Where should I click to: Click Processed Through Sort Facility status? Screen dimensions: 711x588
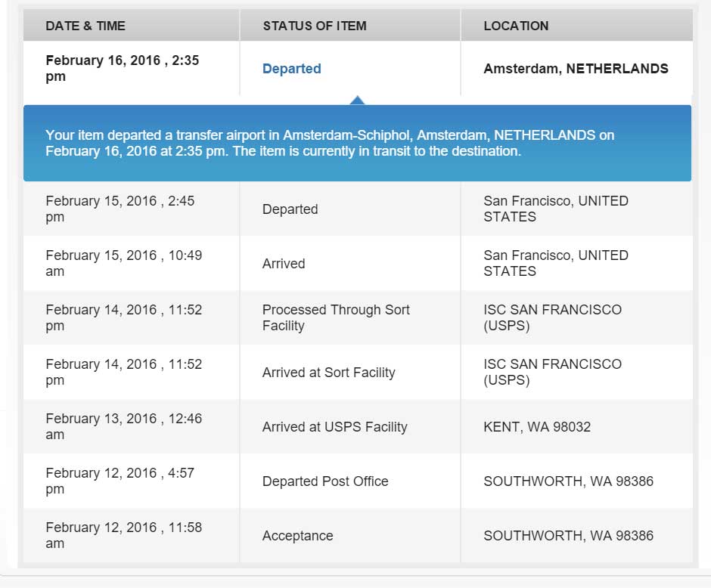(x=336, y=318)
